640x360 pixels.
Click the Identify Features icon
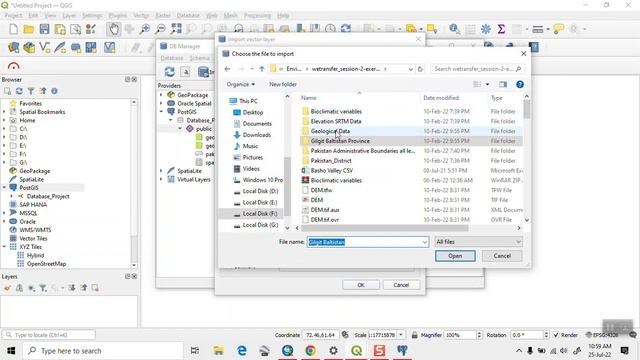pyautogui.click(x=454, y=29)
